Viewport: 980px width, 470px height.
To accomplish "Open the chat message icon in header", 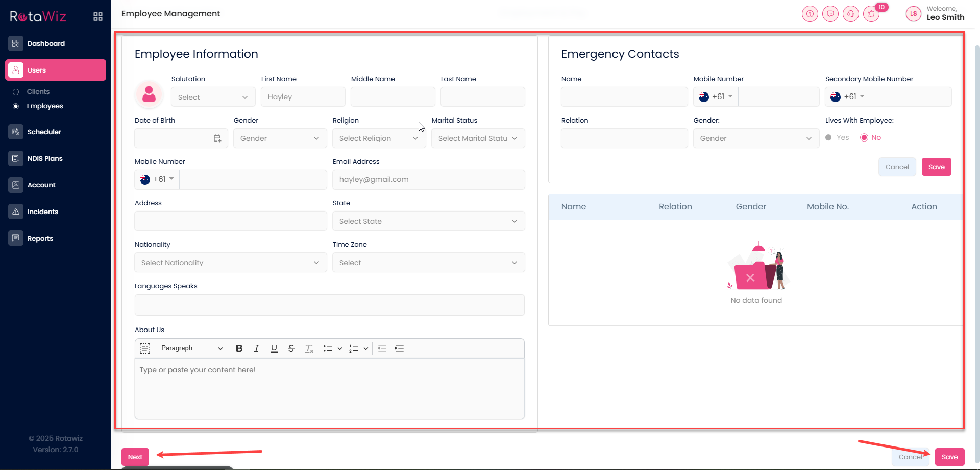I will 830,14.
